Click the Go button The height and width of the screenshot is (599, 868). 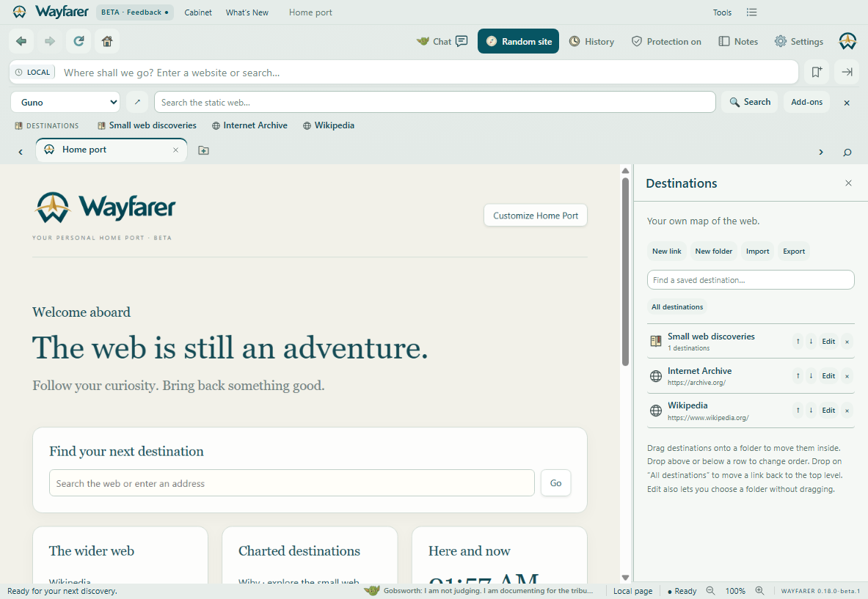pos(555,483)
